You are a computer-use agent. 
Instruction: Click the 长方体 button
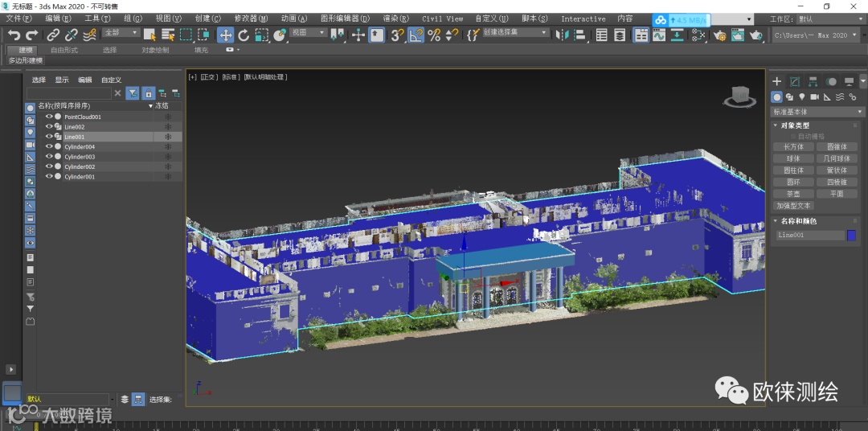(x=793, y=147)
